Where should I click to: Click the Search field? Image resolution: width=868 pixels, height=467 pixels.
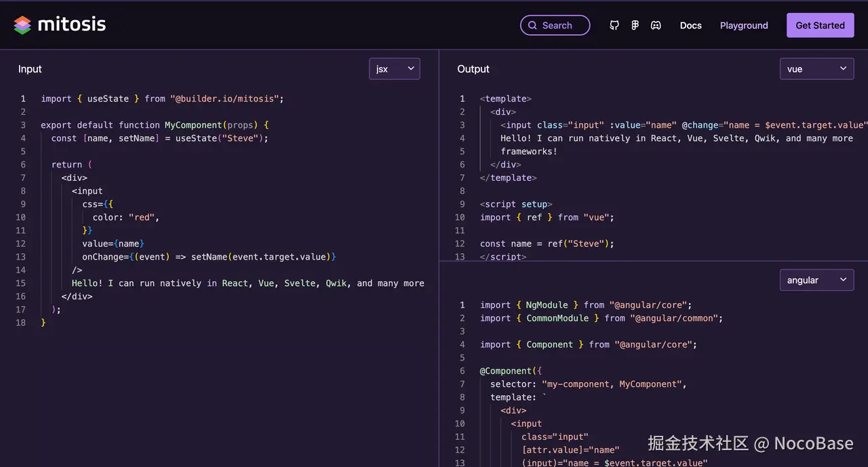tap(555, 25)
